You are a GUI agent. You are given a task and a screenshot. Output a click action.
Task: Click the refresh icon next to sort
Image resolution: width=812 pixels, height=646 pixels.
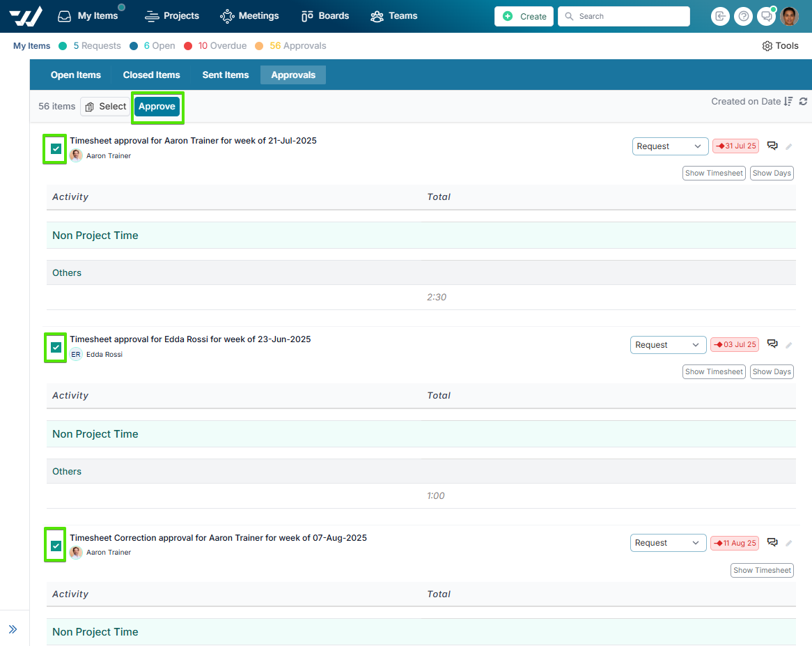803,102
